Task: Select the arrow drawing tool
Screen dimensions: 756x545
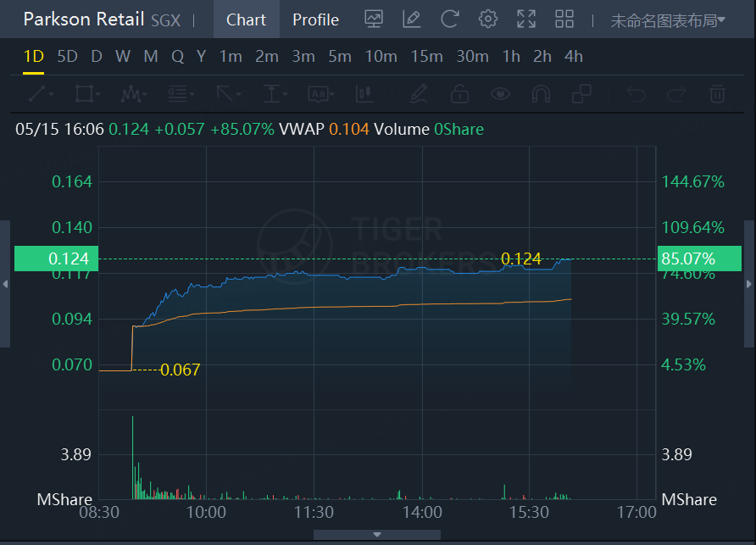Action: [225, 94]
